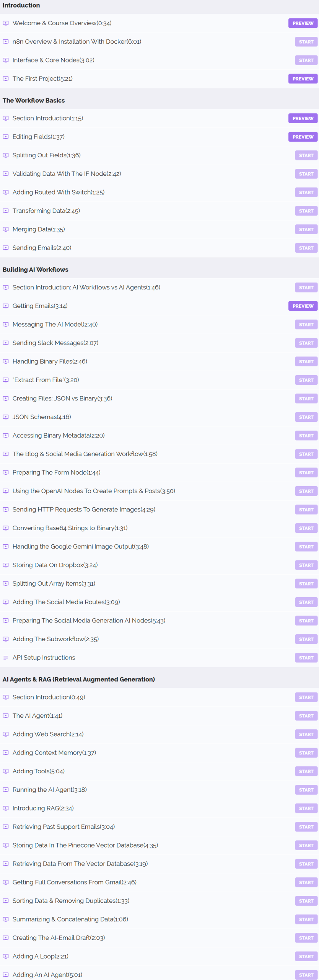Open Sorting Data & Removing Duplicates lesson

tap(71, 901)
